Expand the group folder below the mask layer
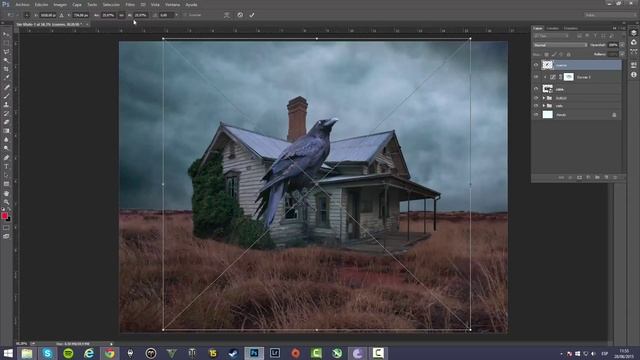640x360 pixels. pyautogui.click(x=544, y=98)
